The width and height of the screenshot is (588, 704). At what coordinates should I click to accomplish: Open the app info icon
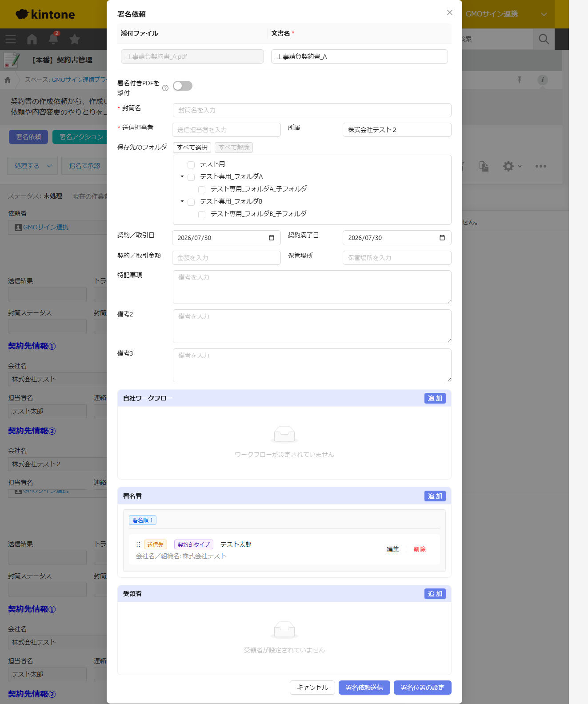(x=542, y=80)
